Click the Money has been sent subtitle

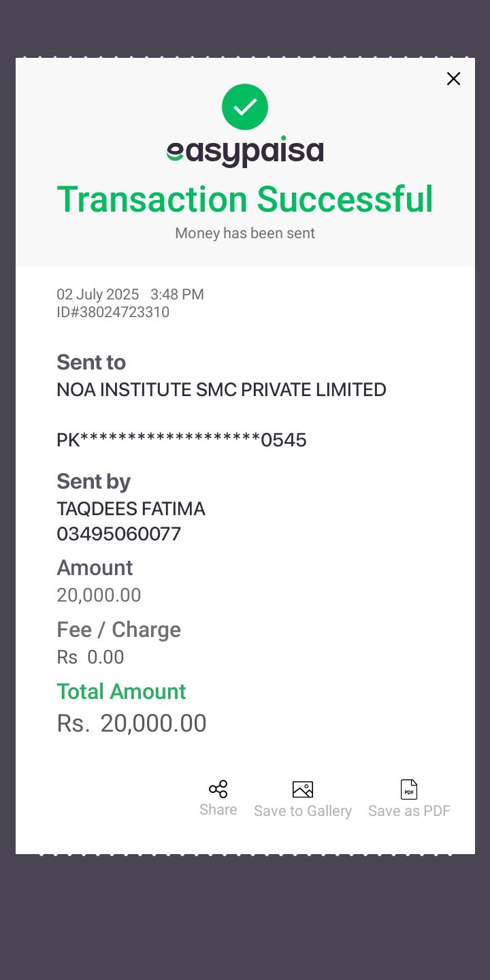tap(245, 233)
